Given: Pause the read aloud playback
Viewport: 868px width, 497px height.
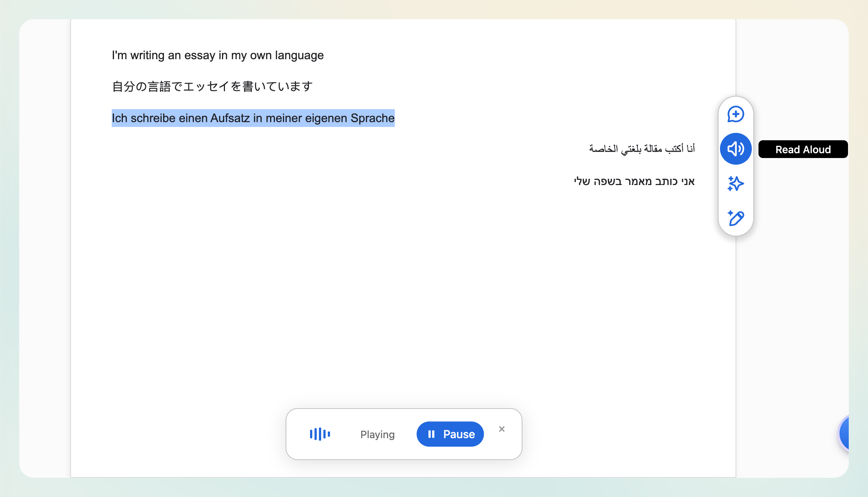Looking at the screenshot, I should coord(450,434).
